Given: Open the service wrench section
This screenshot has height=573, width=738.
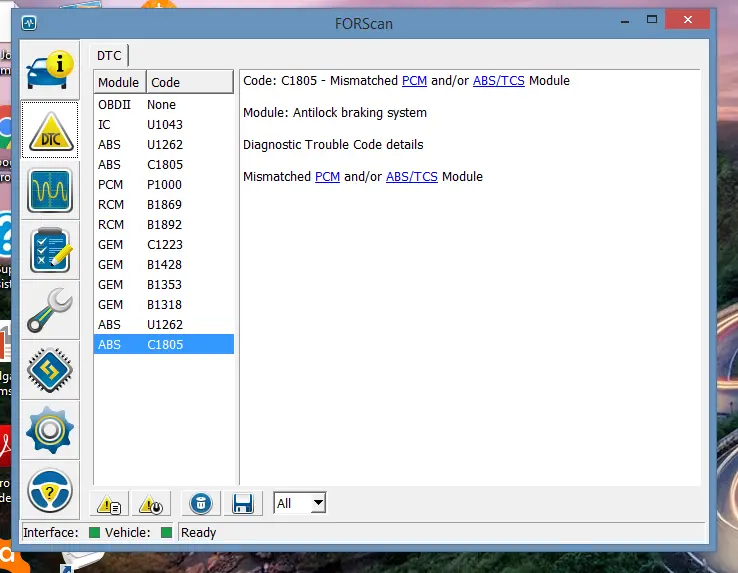Looking at the screenshot, I should coord(50,310).
